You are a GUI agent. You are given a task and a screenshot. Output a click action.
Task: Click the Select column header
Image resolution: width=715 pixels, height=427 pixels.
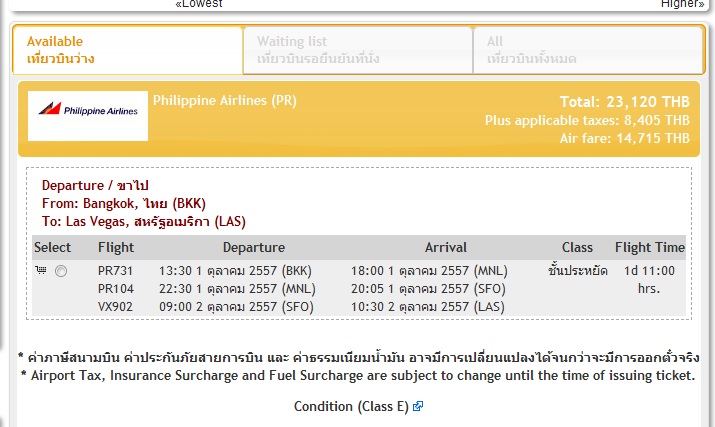(53, 248)
